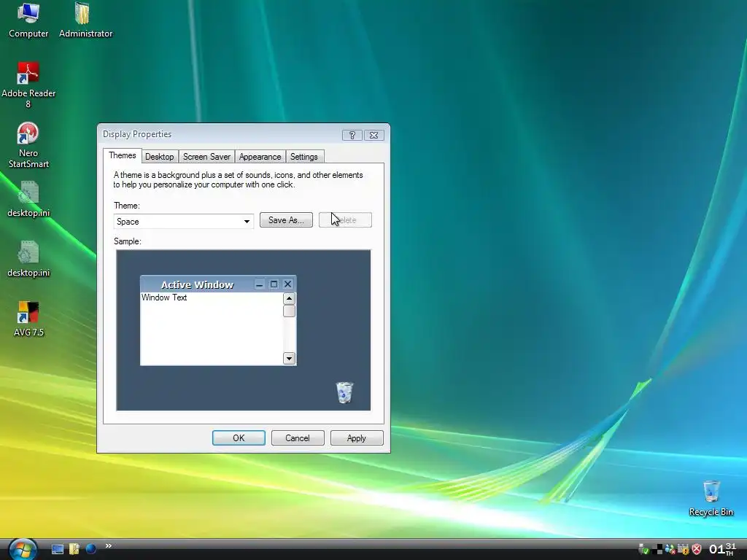Click the help question mark button

[352, 135]
